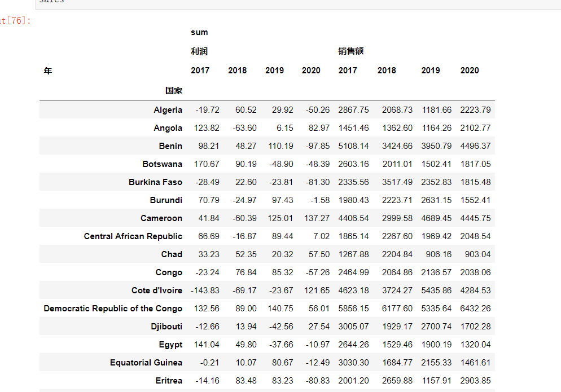The width and height of the screenshot is (561, 392).
Task: Click Angola sales value 2102.77
Action: pos(475,128)
